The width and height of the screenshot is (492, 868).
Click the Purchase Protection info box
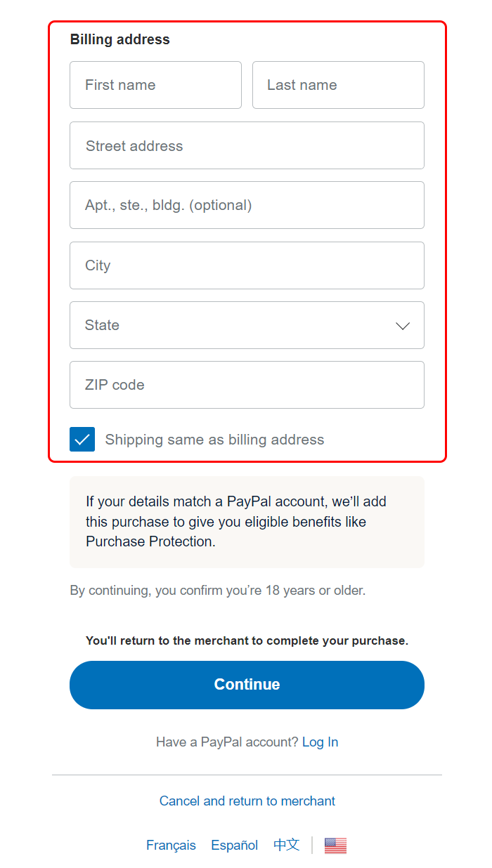point(247,522)
